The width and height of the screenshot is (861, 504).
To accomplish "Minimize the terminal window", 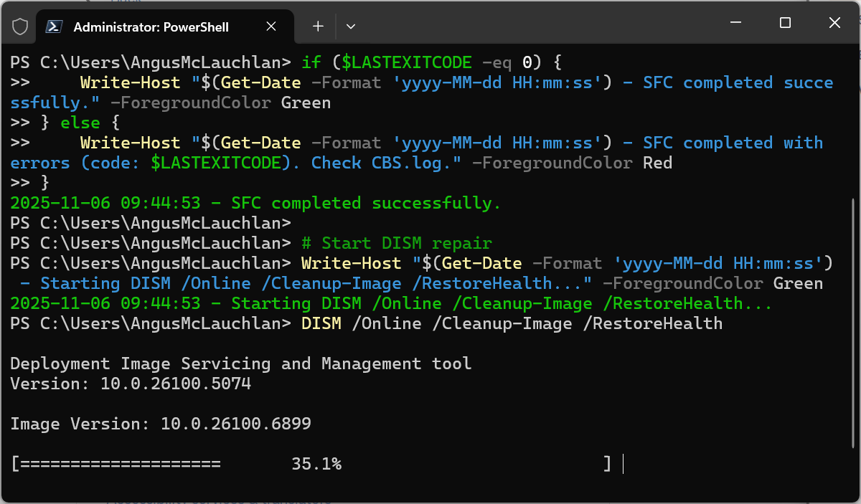I will click(735, 23).
